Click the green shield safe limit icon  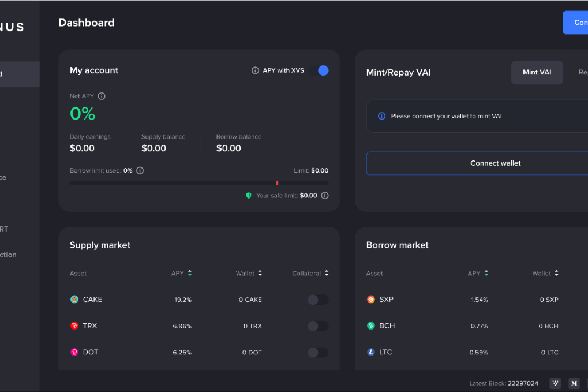coord(248,196)
